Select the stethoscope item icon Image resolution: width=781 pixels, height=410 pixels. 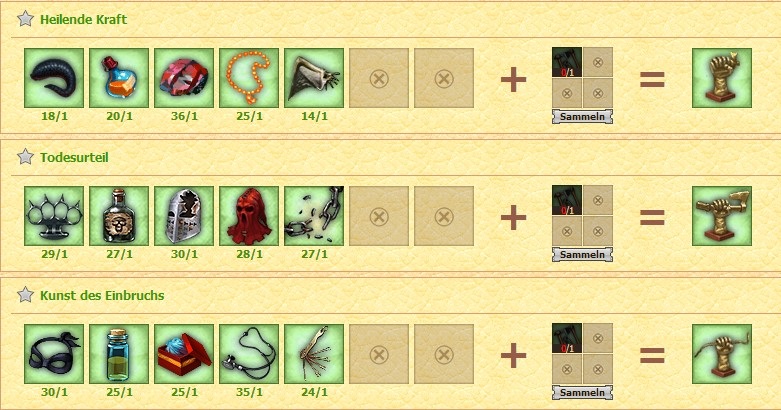pos(249,354)
